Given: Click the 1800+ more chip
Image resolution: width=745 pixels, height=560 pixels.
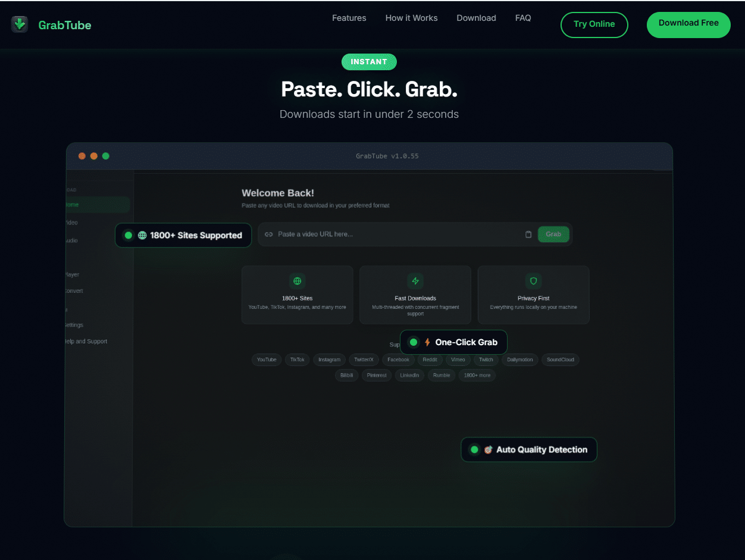Looking at the screenshot, I should point(477,376).
